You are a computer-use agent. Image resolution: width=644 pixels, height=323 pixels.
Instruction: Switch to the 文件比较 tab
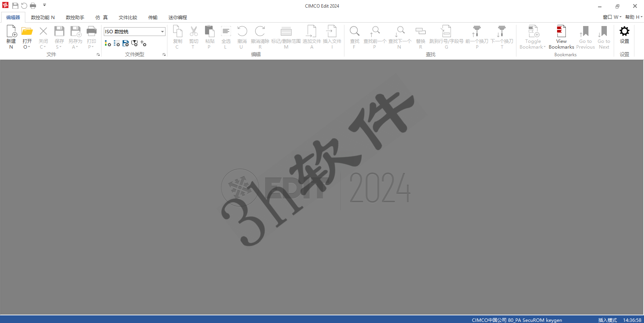coord(128,18)
